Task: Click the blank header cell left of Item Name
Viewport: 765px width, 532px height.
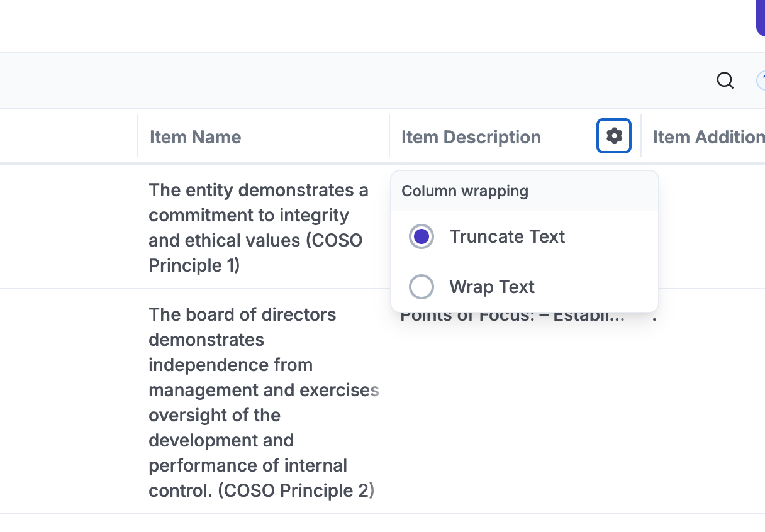Action: [x=68, y=136]
